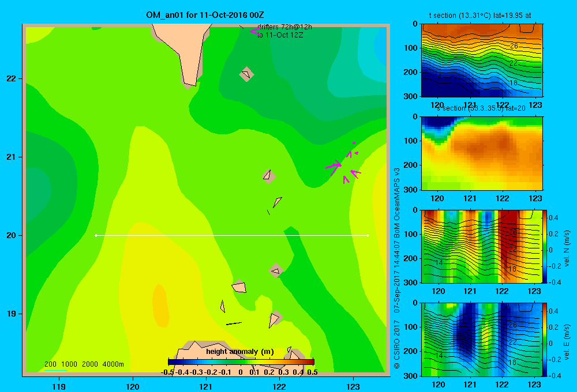
Task: Click longitude label 119 on the main map axis
Action: pyautogui.click(x=59, y=386)
